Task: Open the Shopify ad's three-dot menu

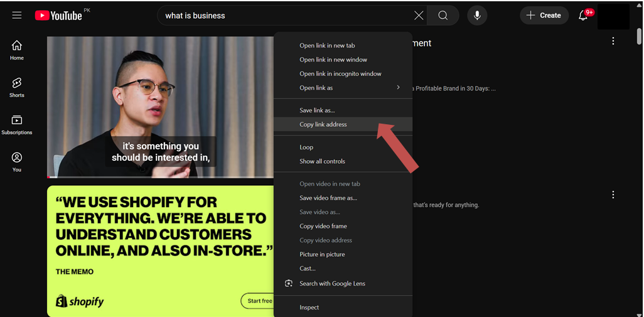Action: [613, 195]
